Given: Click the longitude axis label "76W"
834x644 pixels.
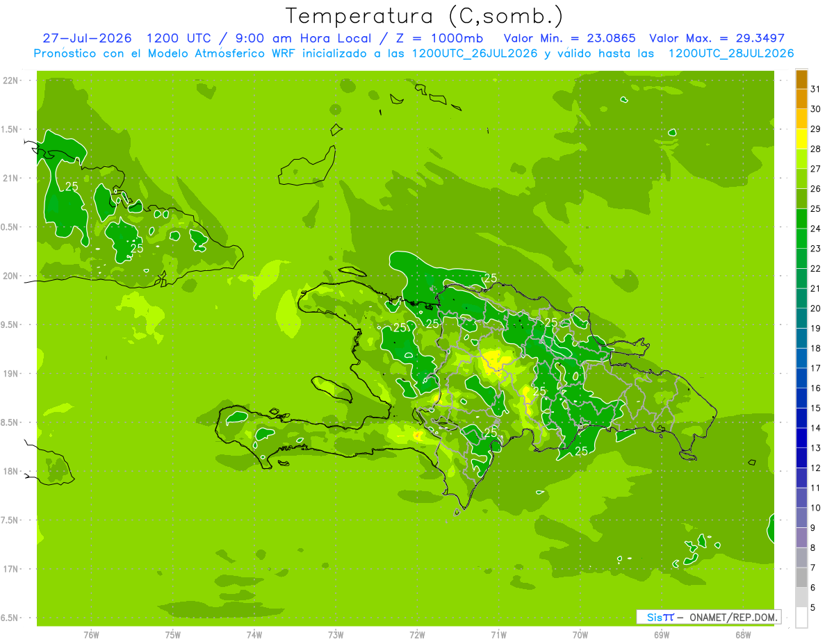Looking at the screenshot, I should (91, 636).
